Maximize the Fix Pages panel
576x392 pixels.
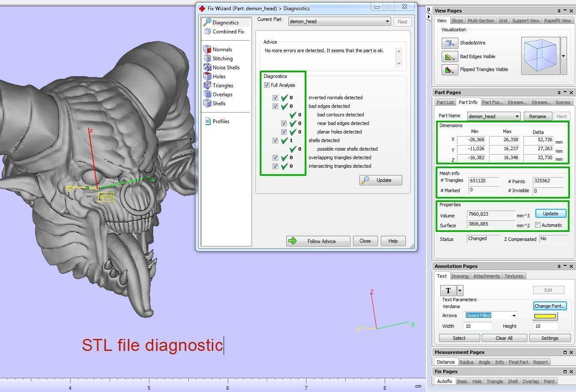565,371
